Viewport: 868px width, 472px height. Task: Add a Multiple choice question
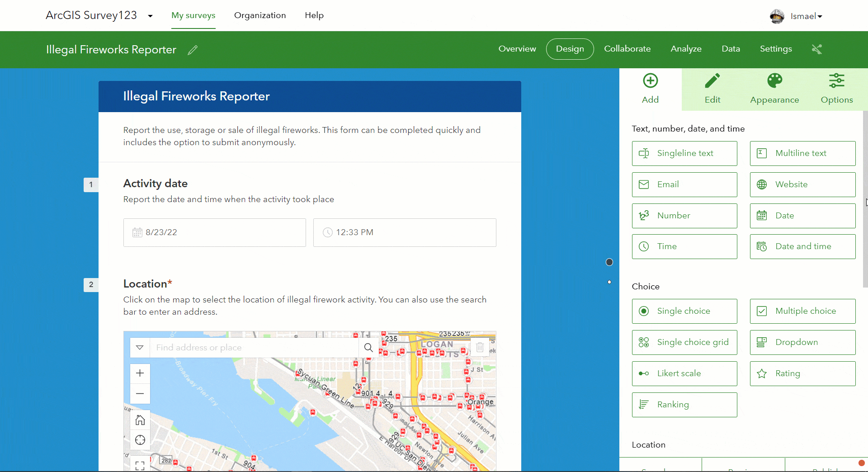tap(802, 311)
